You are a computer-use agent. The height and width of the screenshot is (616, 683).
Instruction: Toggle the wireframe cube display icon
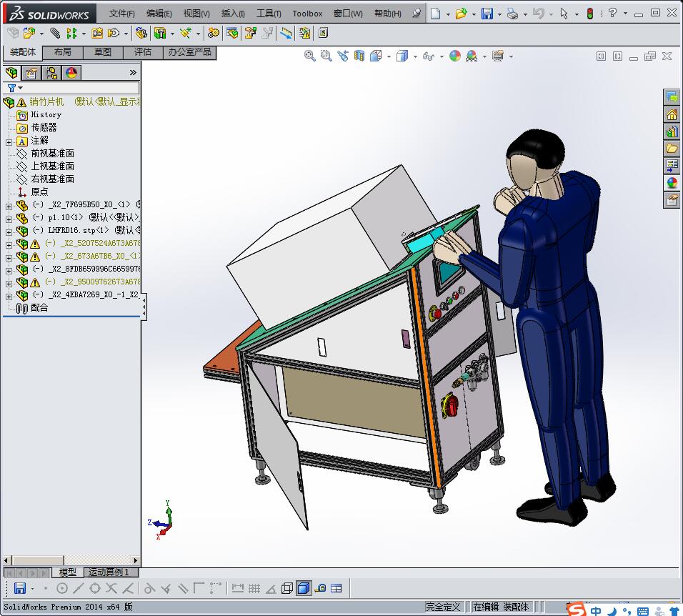click(x=287, y=589)
